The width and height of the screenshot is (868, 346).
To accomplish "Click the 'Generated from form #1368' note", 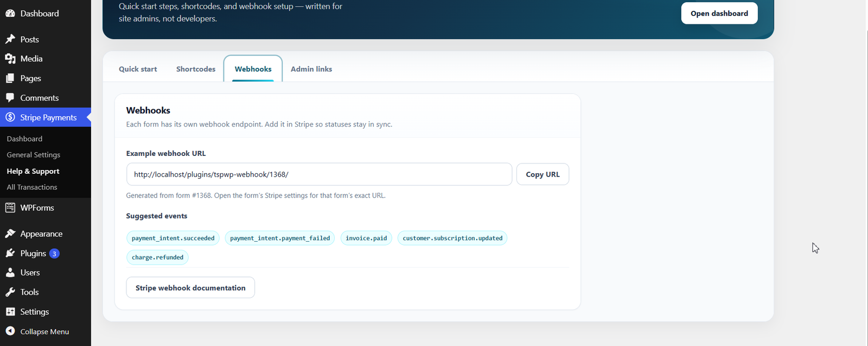I will pyautogui.click(x=256, y=196).
